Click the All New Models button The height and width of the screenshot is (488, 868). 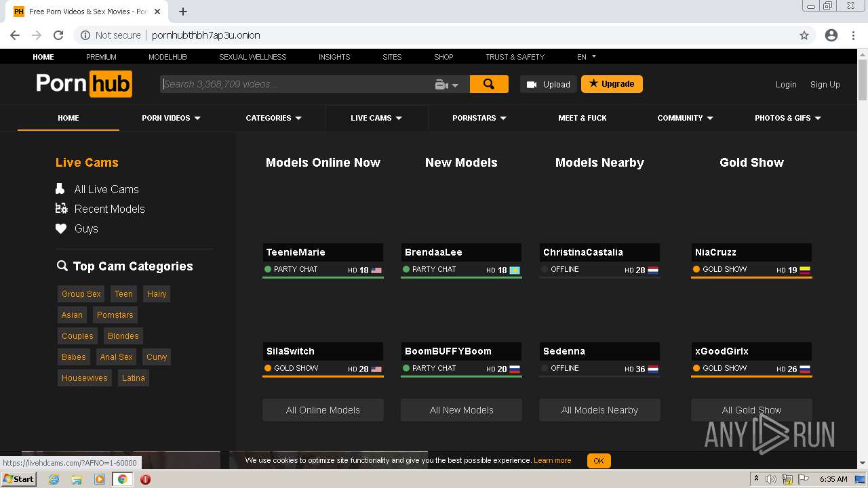(x=461, y=410)
